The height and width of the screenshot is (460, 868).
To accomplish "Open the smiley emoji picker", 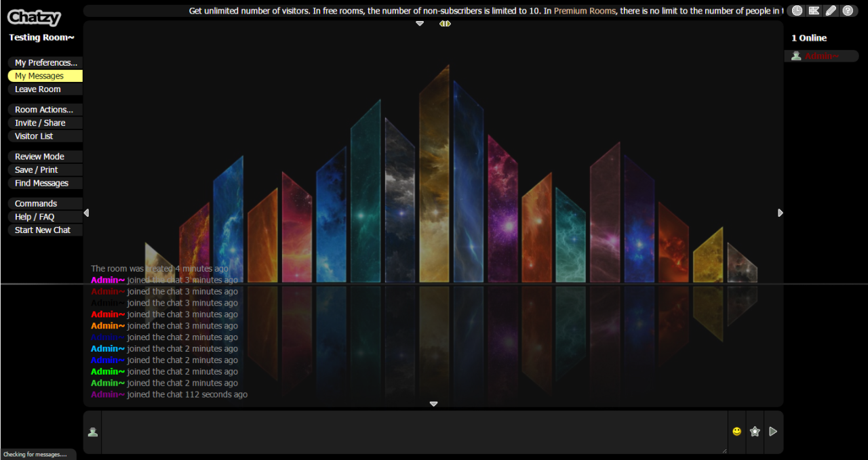I will pyautogui.click(x=737, y=432).
